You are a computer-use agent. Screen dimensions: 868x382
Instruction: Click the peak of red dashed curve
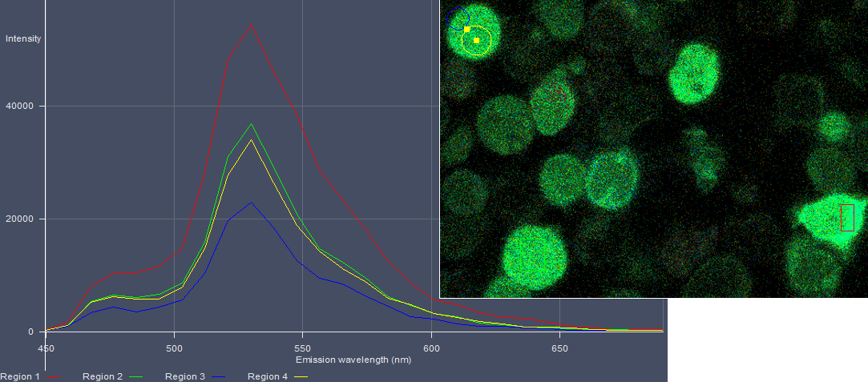click(x=252, y=25)
